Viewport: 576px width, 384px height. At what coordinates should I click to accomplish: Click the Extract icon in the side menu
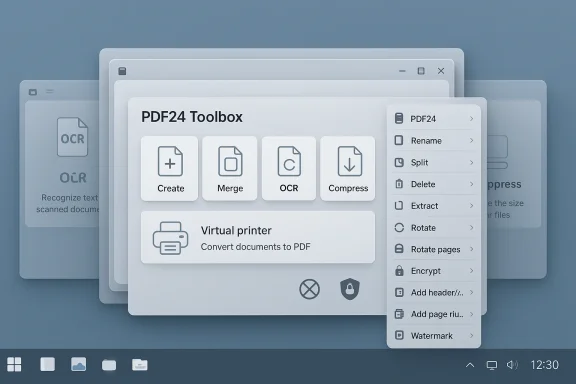pyautogui.click(x=399, y=205)
